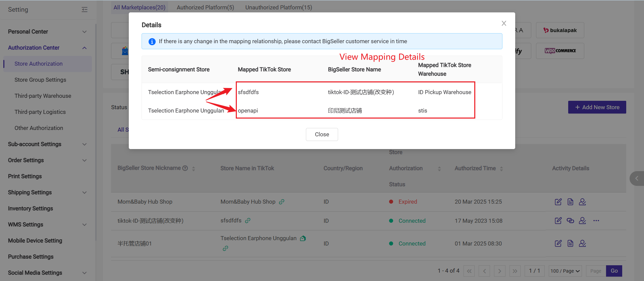This screenshot has height=281, width=644.
Task: Go to last page of results
Action: click(515, 271)
